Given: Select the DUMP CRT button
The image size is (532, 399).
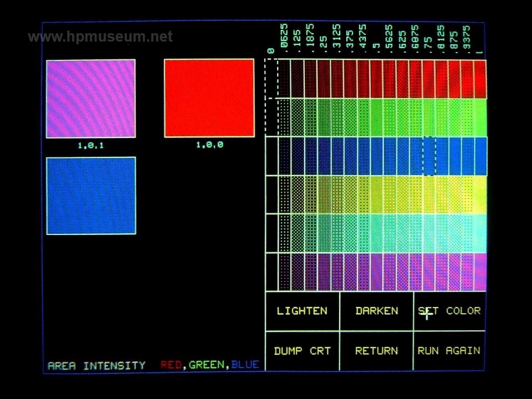Looking at the screenshot, I should [303, 351].
